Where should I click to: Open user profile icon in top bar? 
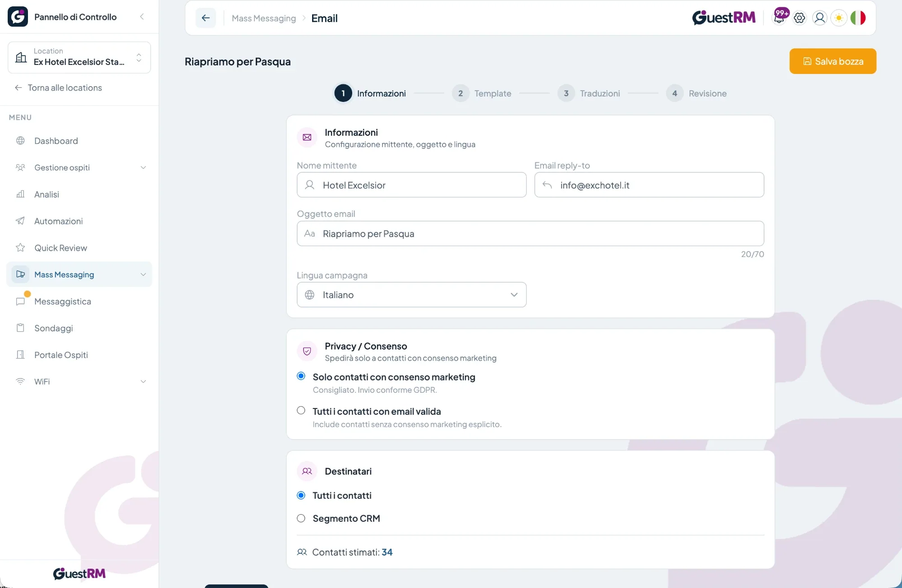[x=819, y=18]
